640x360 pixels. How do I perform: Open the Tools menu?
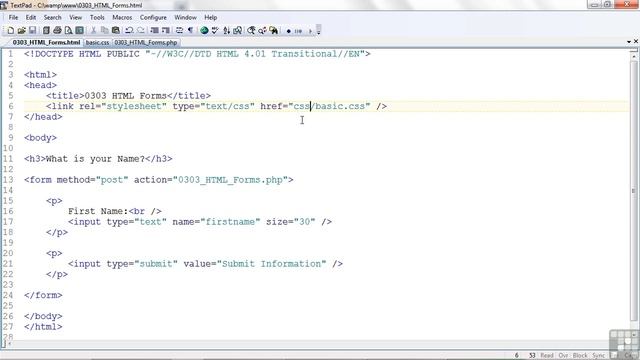[x=97, y=18]
